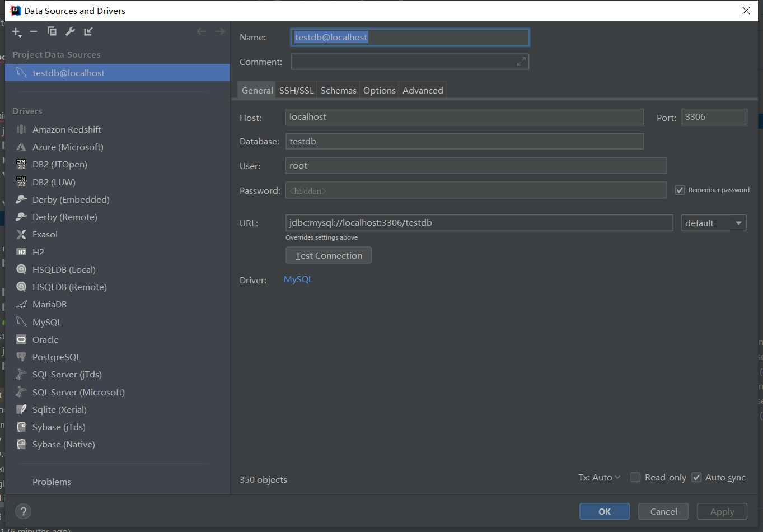Close the Data Sources and Drivers dialog
Viewport: 763px width, 532px height.
746,11
